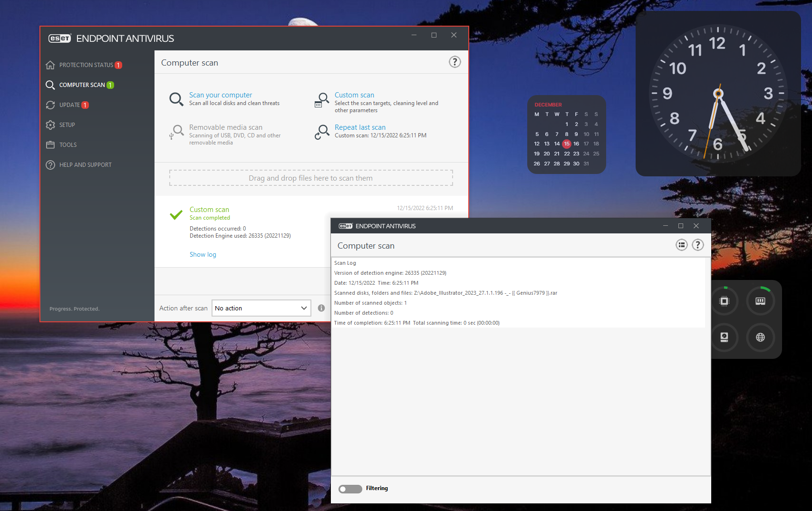Click the result timestamp '12/15/2022 6:25:11 PM'

(425, 208)
